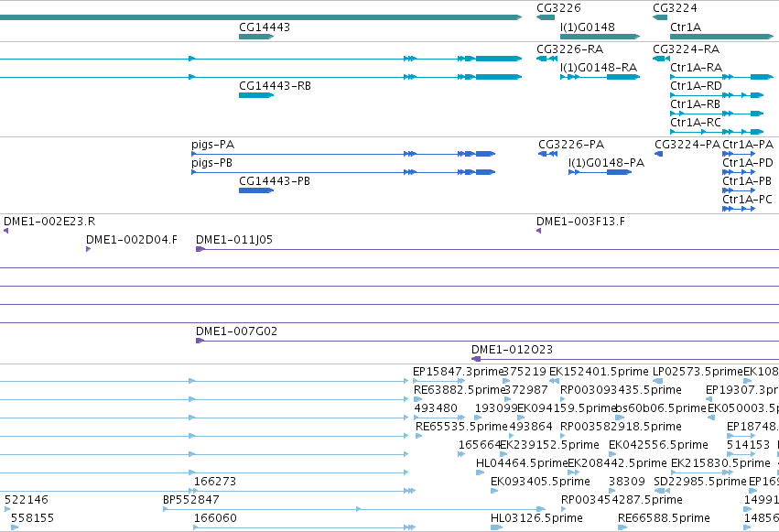Click the 165664 EST label
779x532 pixels.
tap(480, 445)
